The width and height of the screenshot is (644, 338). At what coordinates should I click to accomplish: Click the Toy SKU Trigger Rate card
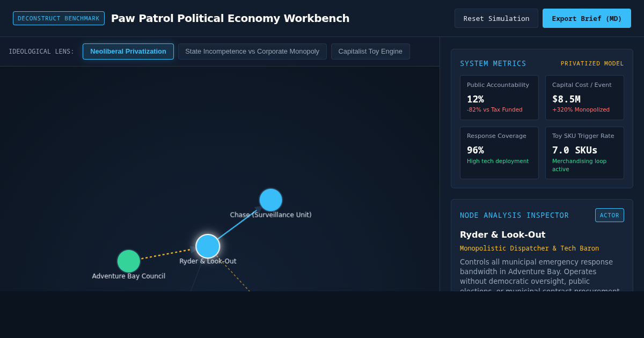coord(584,153)
